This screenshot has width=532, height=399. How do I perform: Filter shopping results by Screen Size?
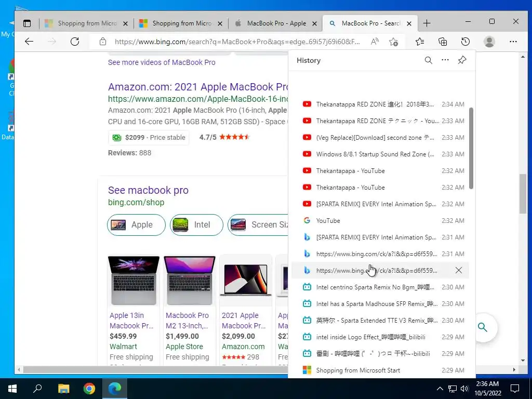pos(258,224)
